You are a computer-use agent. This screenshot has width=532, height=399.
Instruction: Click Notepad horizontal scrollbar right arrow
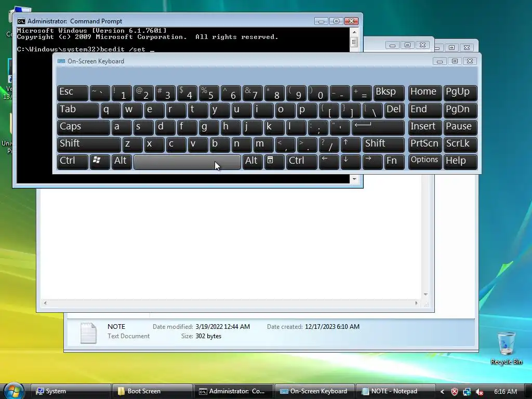(416, 303)
